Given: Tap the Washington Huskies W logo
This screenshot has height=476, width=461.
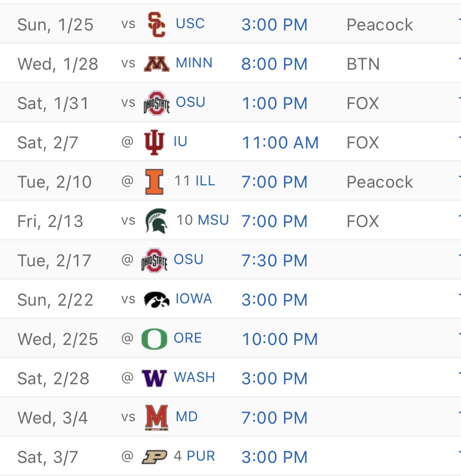Looking at the screenshot, I should 155,378.
